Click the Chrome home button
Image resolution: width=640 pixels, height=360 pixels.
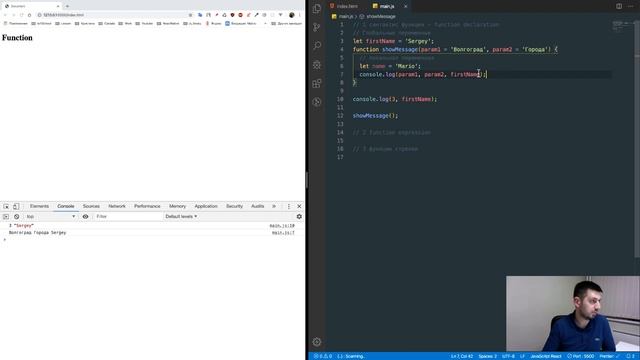tap(29, 15)
